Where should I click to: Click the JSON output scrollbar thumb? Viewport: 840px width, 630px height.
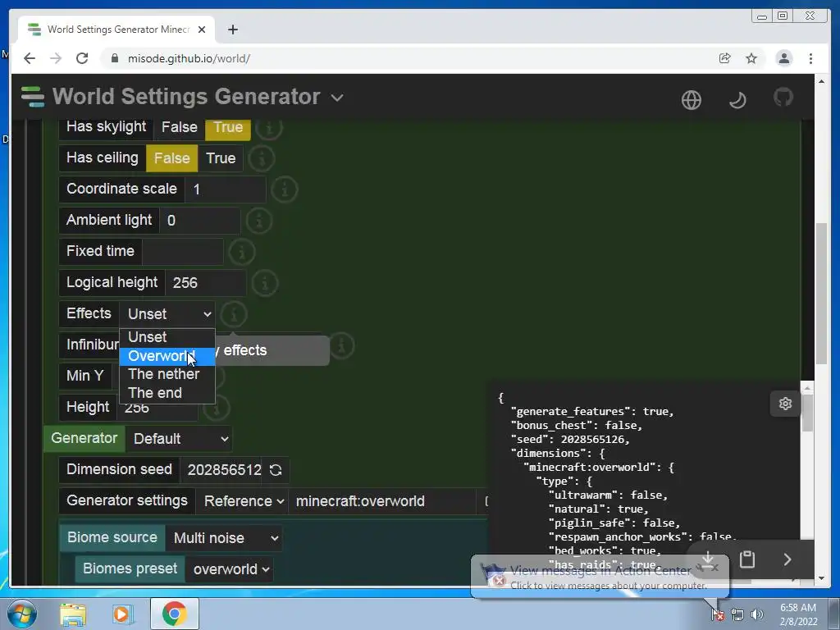pos(807,413)
